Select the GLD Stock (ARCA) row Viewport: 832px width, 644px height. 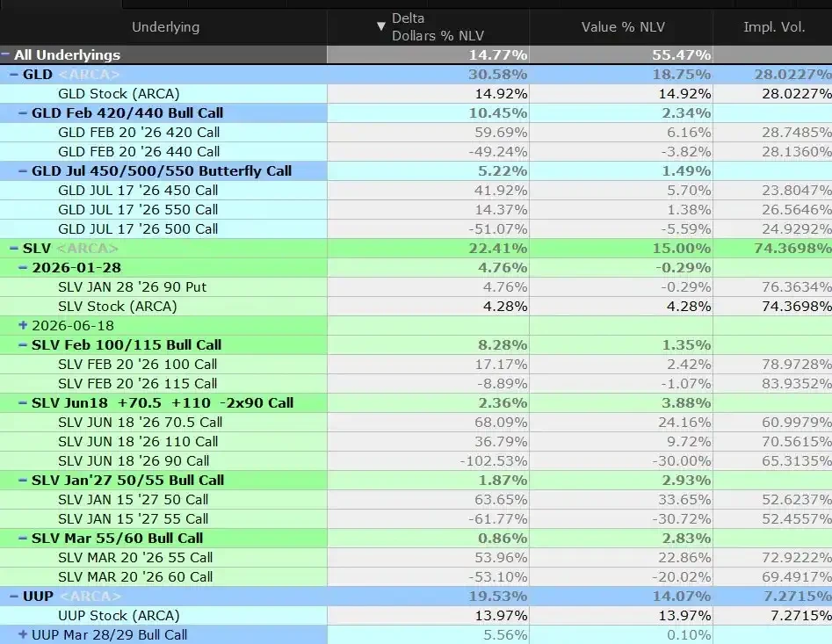(x=119, y=94)
